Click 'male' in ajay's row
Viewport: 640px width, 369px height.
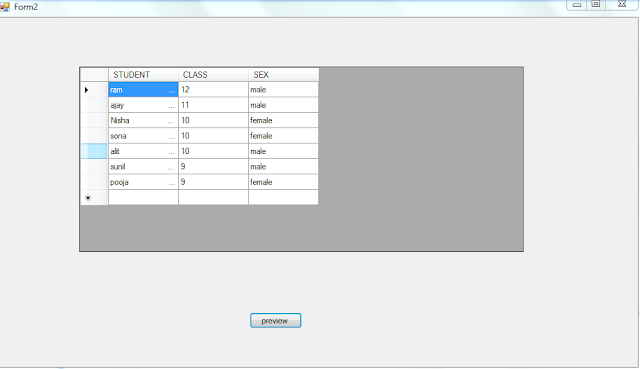tap(283, 105)
